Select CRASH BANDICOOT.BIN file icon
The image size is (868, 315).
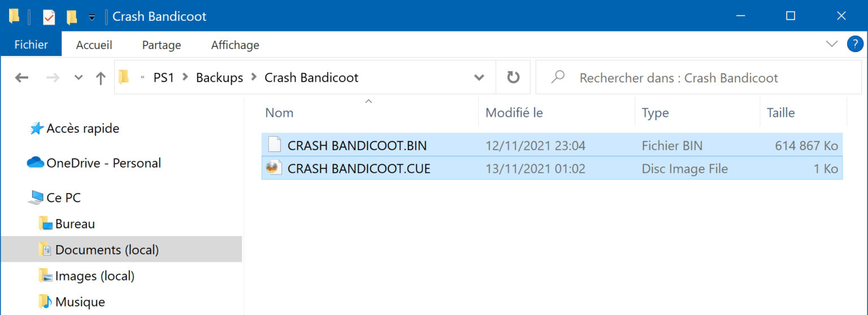pos(274,145)
